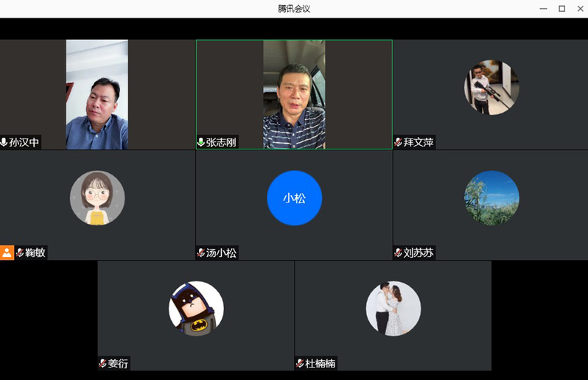588x380 pixels.
Task: Click the muted mic icon beside 鞠敏
Action: pos(20,253)
